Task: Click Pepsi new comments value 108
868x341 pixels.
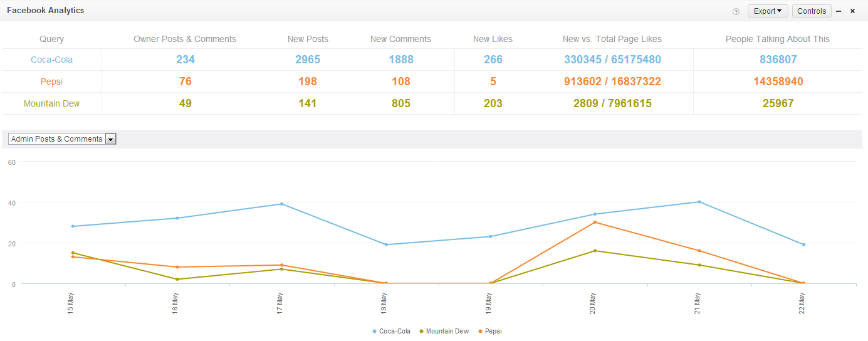Action: [x=400, y=81]
